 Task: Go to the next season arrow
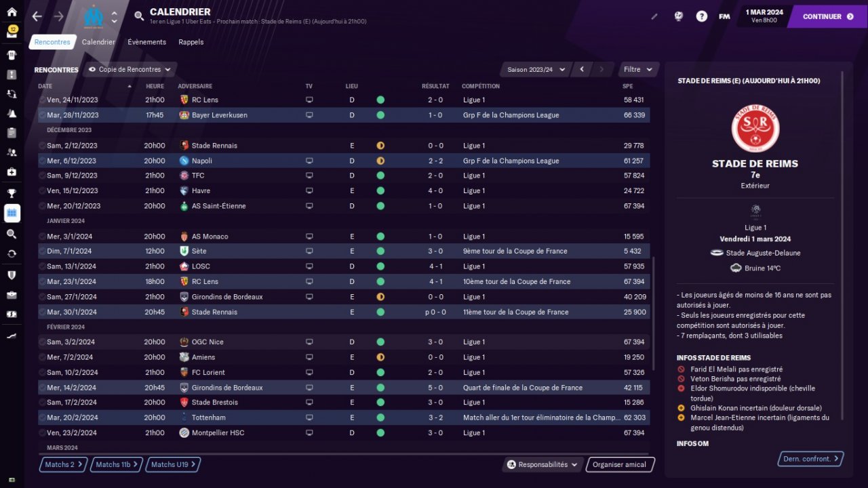coord(601,69)
